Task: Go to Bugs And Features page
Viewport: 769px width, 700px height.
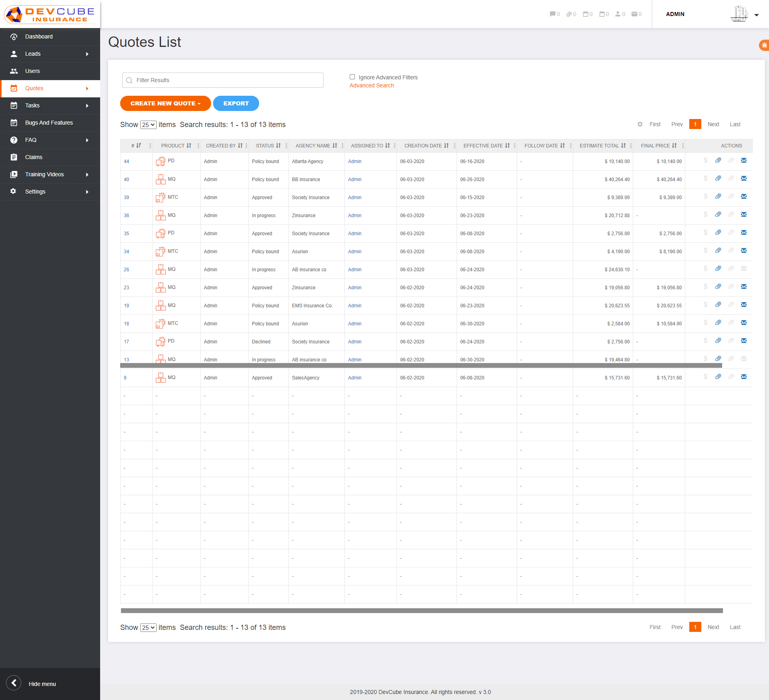Action: coord(49,123)
